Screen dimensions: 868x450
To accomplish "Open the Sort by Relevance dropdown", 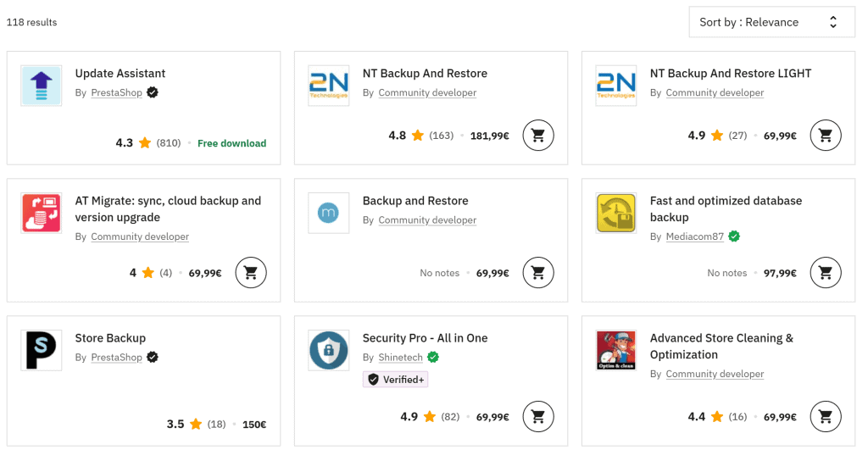I will coord(771,22).
